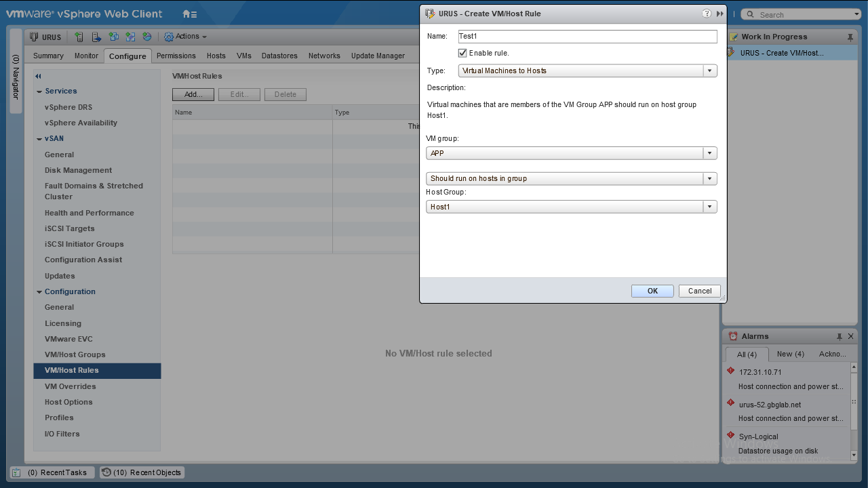
Task: Select the Acknowledged alarms tab
Action: 832,354
